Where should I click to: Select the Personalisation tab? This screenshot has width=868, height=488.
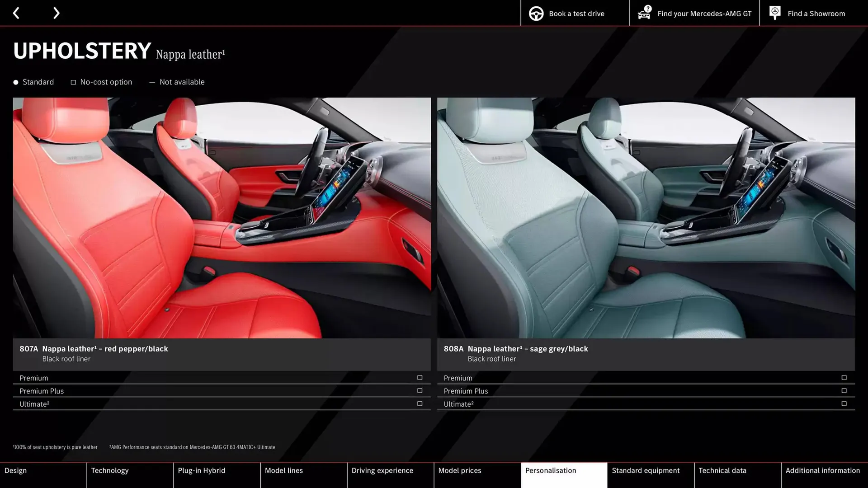tap(564, 475)
